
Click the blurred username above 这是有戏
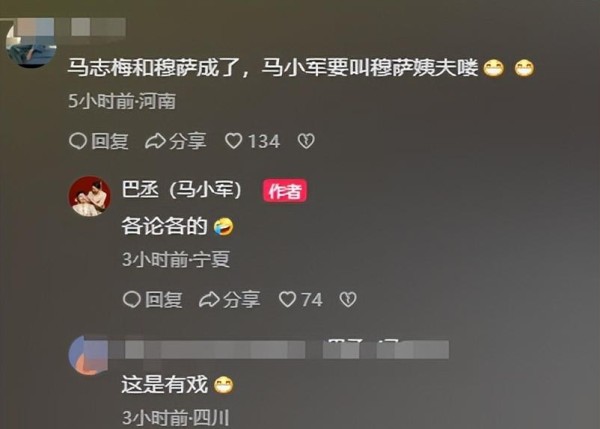coord(279,350)
